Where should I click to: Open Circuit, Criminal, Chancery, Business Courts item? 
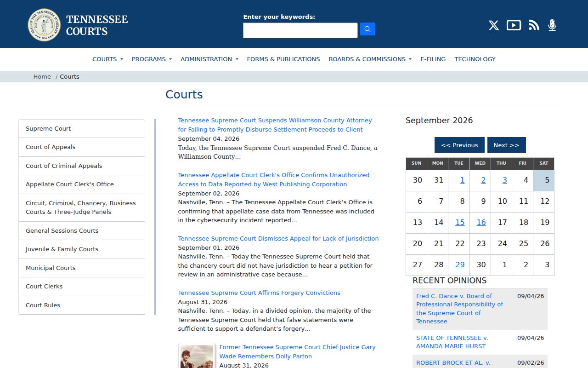click(x=82, y=207)
